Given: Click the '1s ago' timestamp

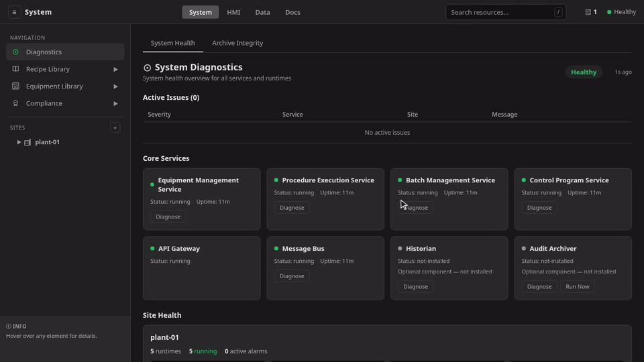Looking at the screenshot, I should tap(623, 72).
